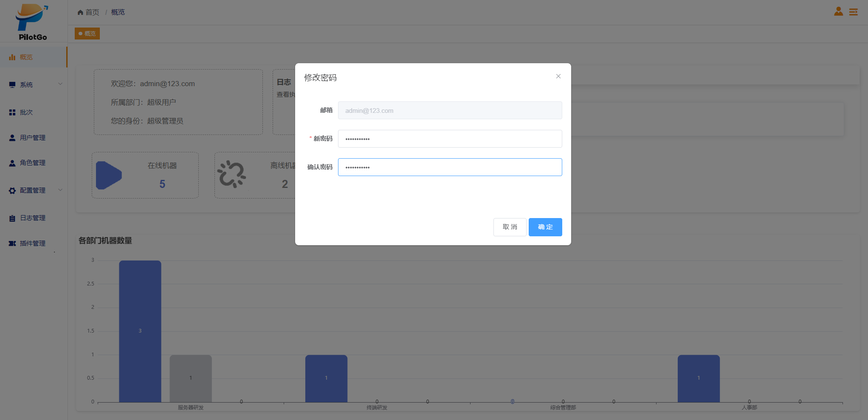868x420 pixels.
Task: Click 首页 breadcrumb link
Action: click(x=92, y=12)
